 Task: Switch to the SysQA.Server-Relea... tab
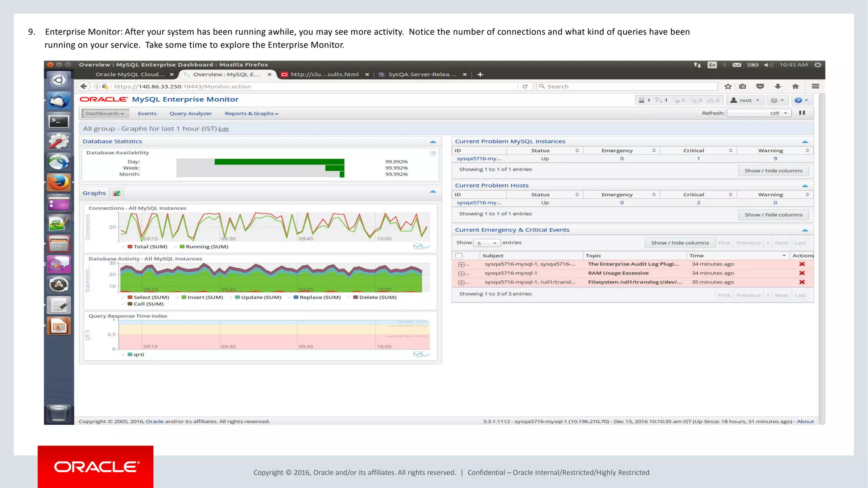click(423, 75)
